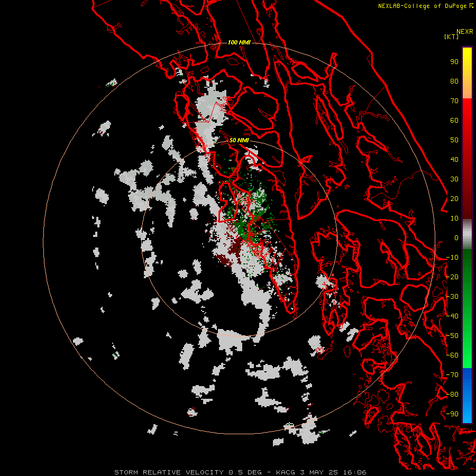Click the 50 NMI range ring label
The width and height of the screenshot is (476, 476).
click(x=239, y=140)
